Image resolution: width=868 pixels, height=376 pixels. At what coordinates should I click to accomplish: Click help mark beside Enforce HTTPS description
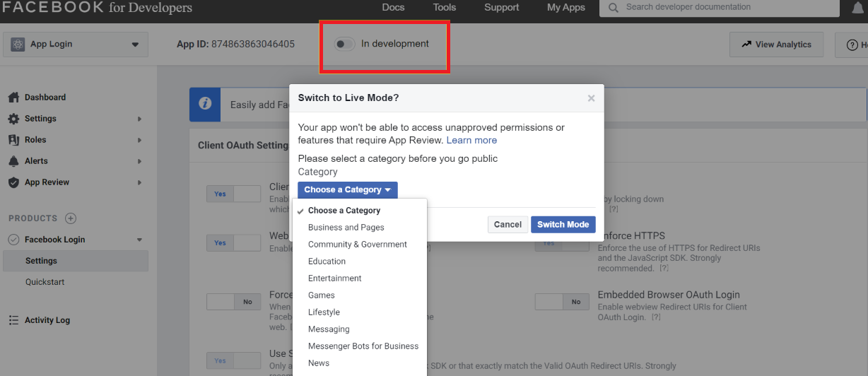664,269
